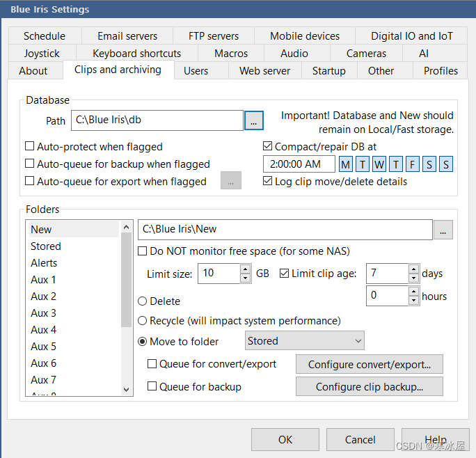Open the Schedule tab
Screen dimensions: 476x458
[x=45, y=35]
